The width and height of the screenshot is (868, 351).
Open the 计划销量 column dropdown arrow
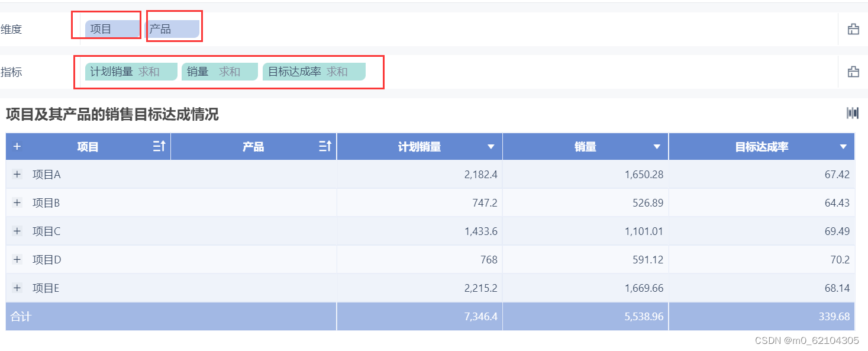click(491, 147)
